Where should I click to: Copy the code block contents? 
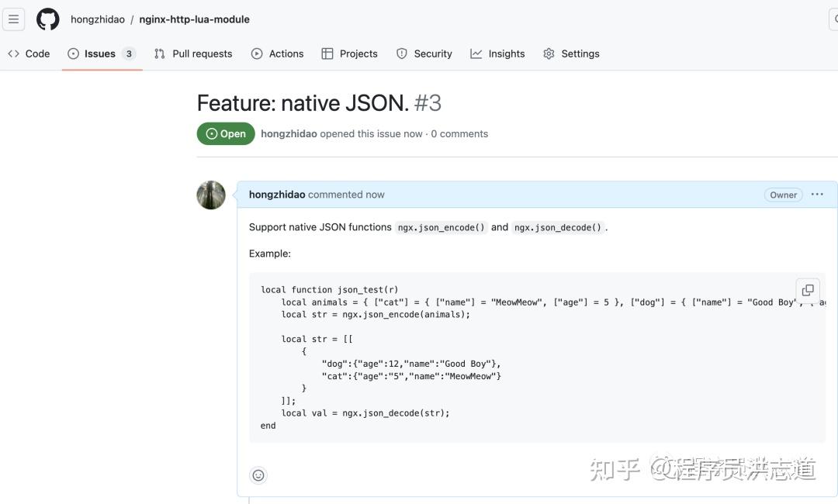808,290
